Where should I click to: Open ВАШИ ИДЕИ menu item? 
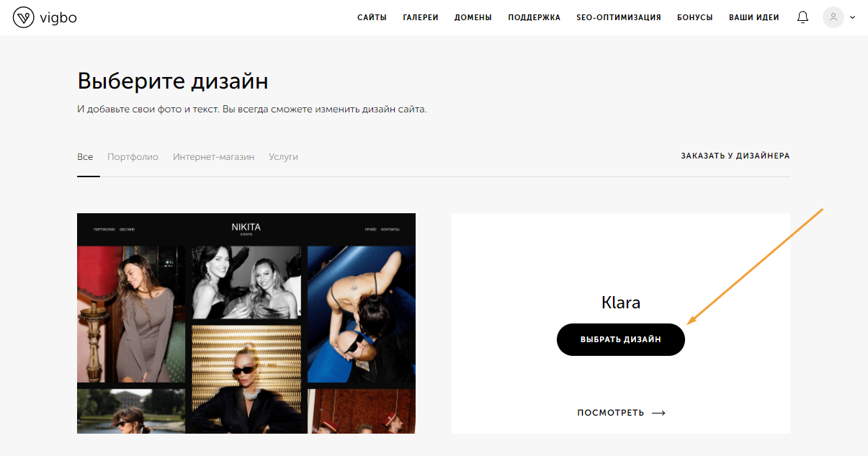coord(754,17)
